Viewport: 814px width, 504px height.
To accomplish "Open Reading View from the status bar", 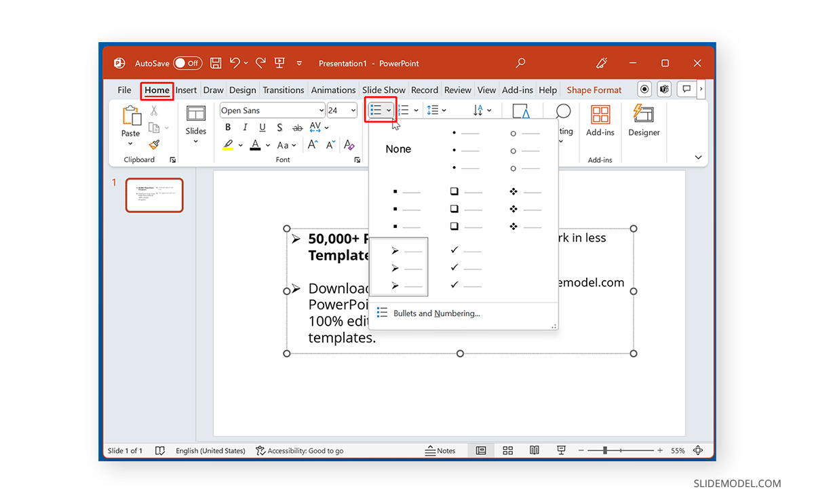I will click(x=534, y=450).
